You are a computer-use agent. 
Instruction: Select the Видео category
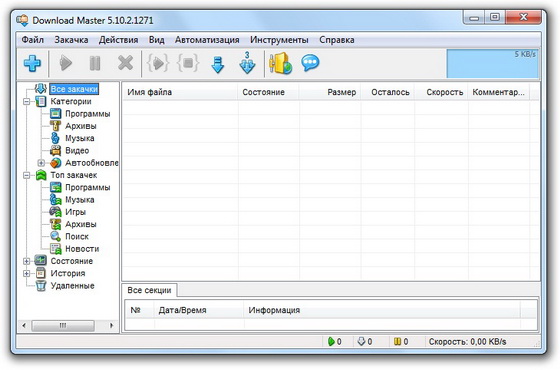(x=77, y=151)
